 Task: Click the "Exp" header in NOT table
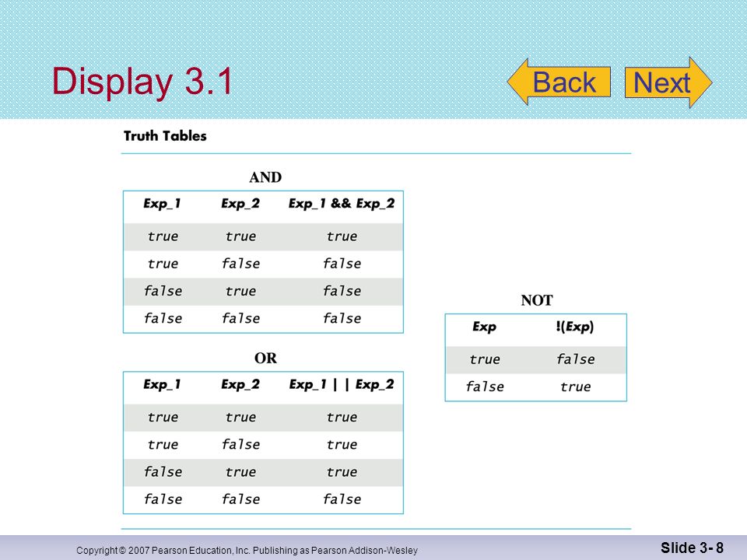tap(484, 327)
